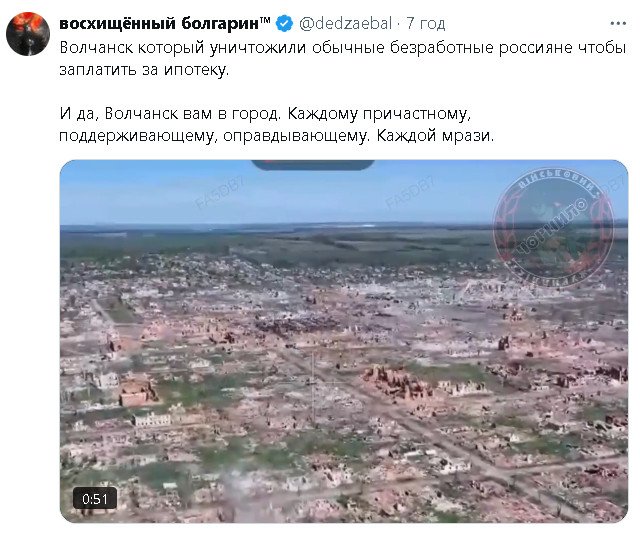Viewport: 640px width, 536px height.
Task: Open the '7 год' post timestamp
Action: (425, 24)
